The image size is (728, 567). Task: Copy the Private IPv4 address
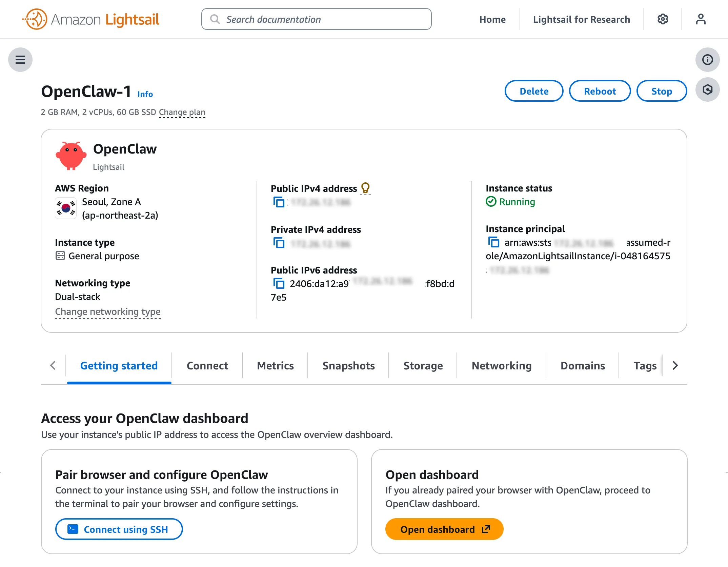pyautogui.click(x=279, y=243)
